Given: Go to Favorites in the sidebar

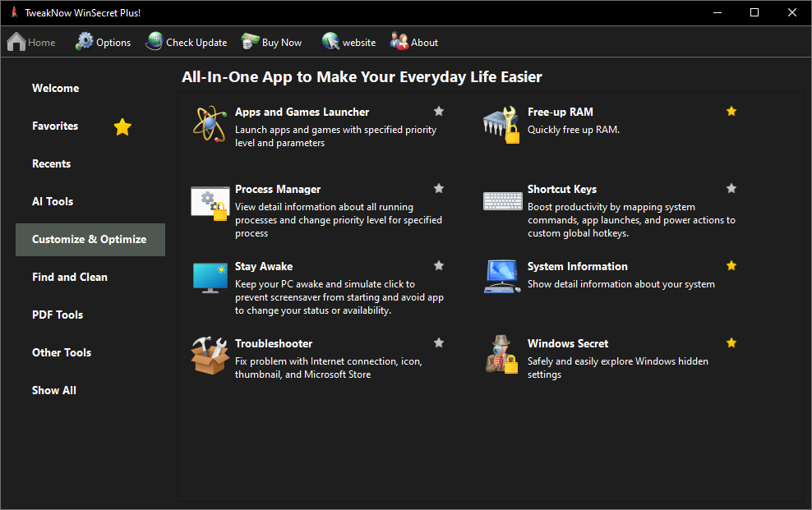Looking at the screenshot, I should pos(55,126).
